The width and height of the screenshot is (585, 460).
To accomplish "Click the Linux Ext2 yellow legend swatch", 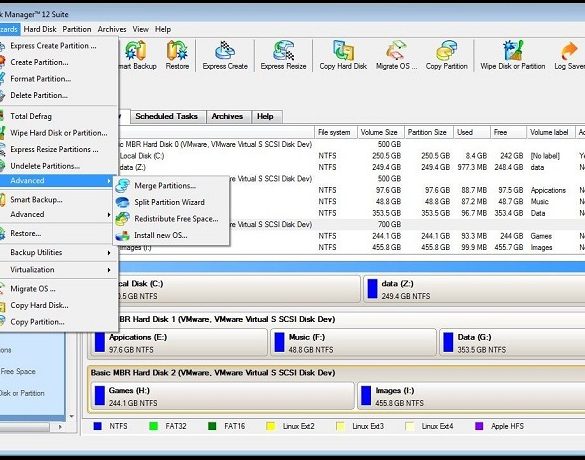I will pos(270,426).
